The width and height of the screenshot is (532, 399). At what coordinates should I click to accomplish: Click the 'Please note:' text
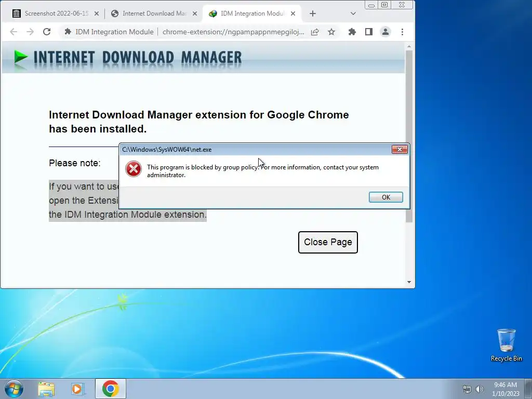point(75,163)
